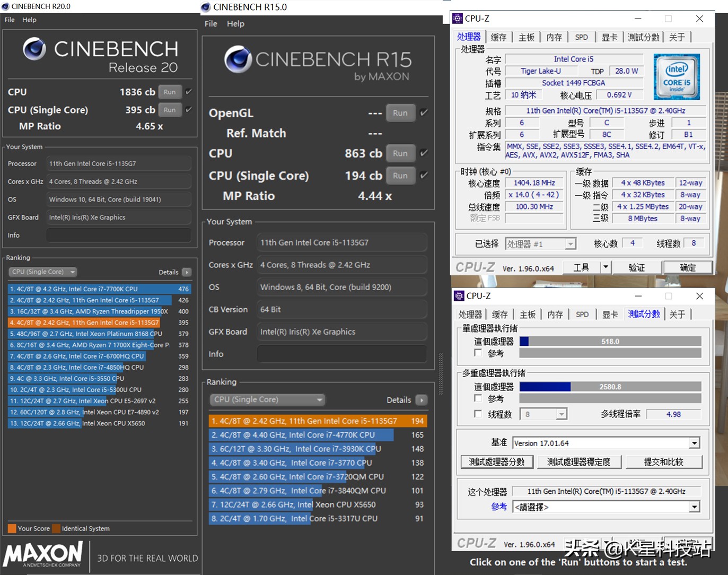The height and width of the screenshot is (575, 728).
Task: Select the i7-7700K ranking row in Cinebench R20
Action: click(99, 289)
